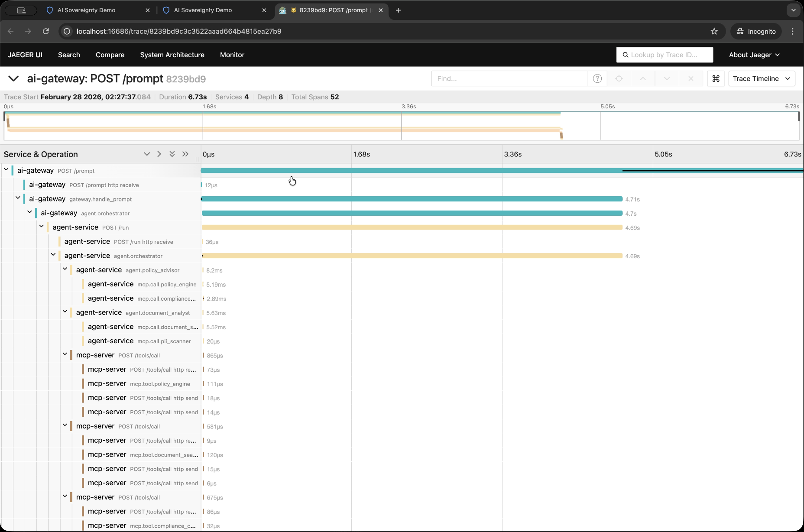Screen dimensions: 804x532
Task: Open the About Jaeger menu
Action: pos(754,55)
